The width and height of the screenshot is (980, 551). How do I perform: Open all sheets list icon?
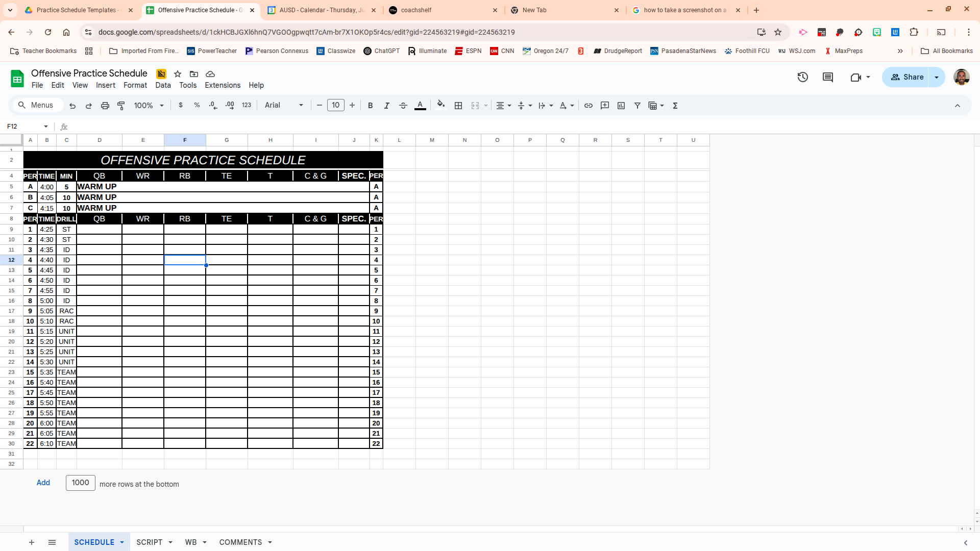tap(52, 542)
